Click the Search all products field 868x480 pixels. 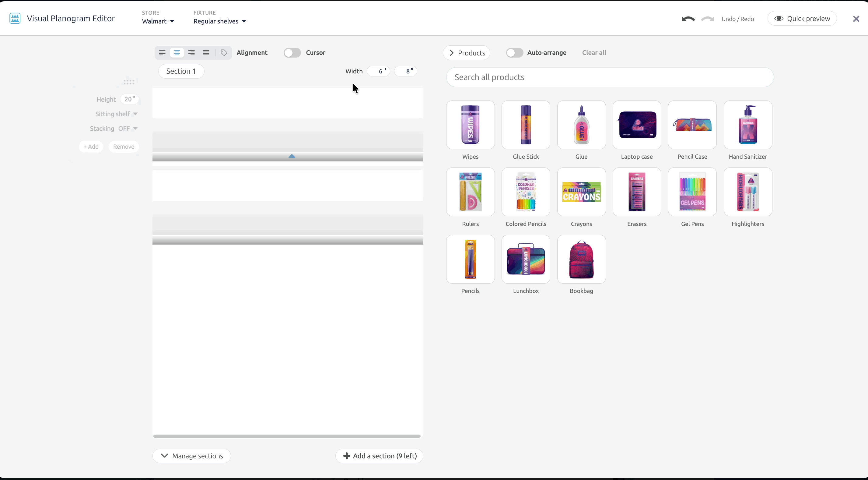pyautogui.click(x=610, y=77)
